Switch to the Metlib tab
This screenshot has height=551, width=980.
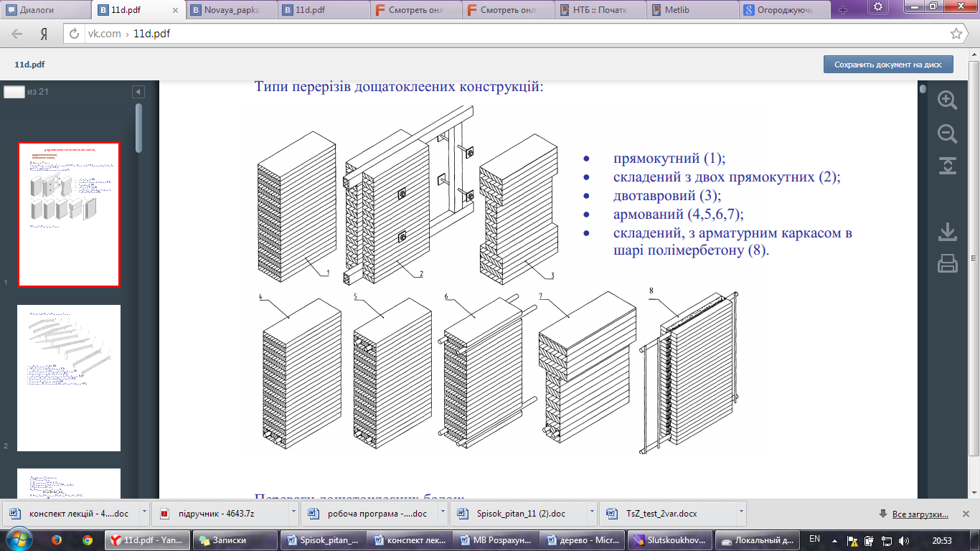[x=692, y=10]
